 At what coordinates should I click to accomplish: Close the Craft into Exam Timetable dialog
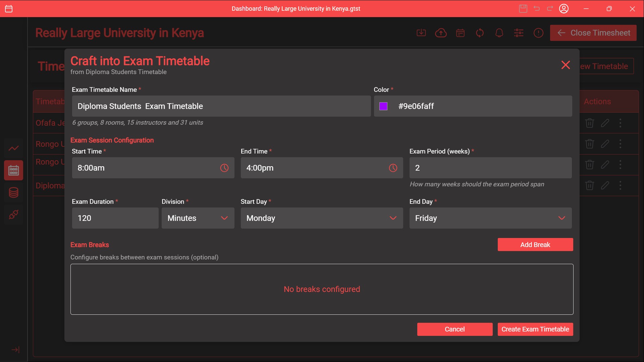click(566, 65)
